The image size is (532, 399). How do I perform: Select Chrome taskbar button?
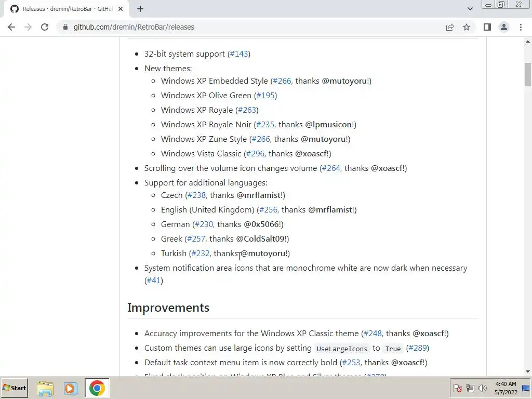[97, 388]
